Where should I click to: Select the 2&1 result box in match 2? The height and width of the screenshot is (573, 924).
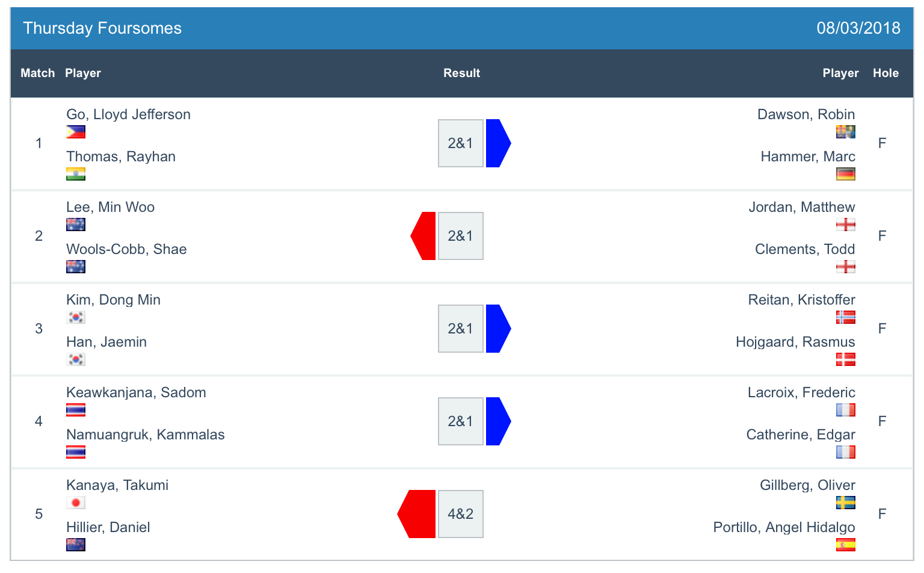461,236
